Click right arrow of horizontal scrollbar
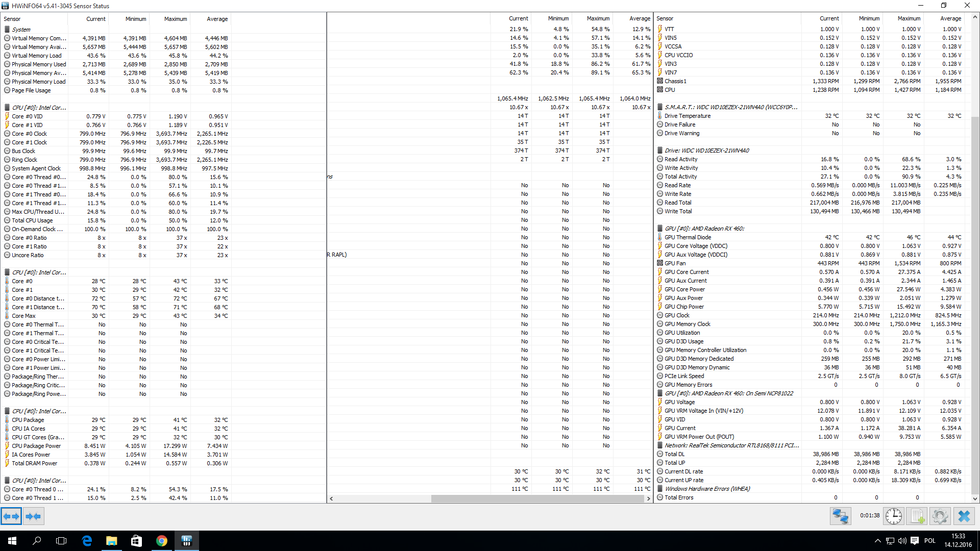 648,498
